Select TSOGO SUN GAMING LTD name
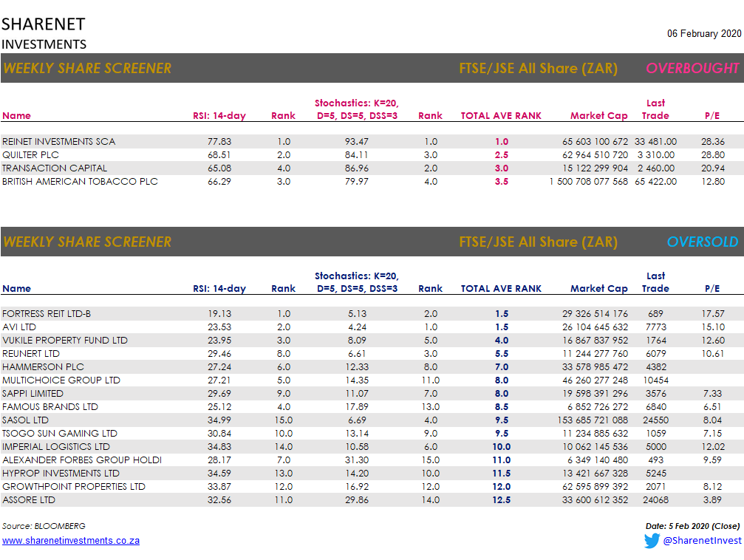744x560 pixels. click(x=59, y=433)
